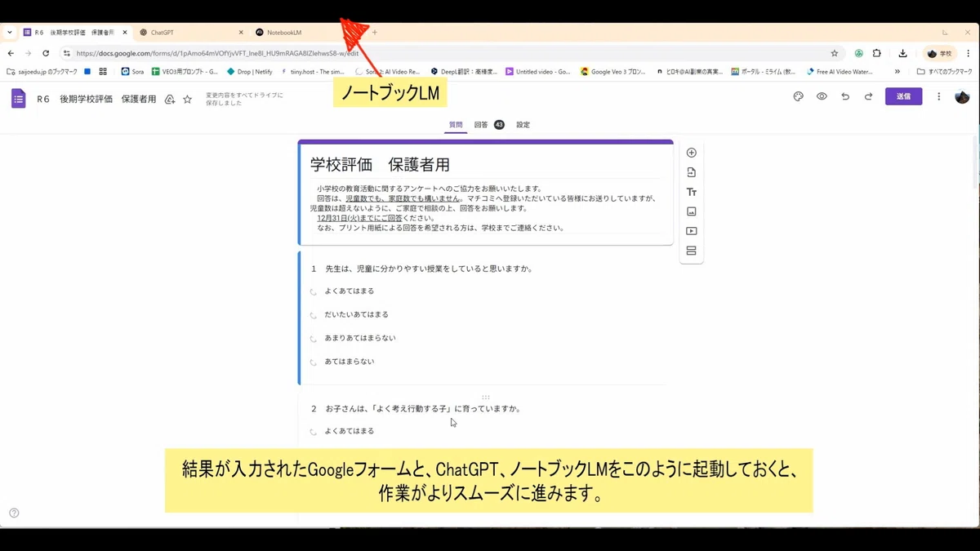Click the form name R6 後期学校評価 保護者用

pos(96,99)
